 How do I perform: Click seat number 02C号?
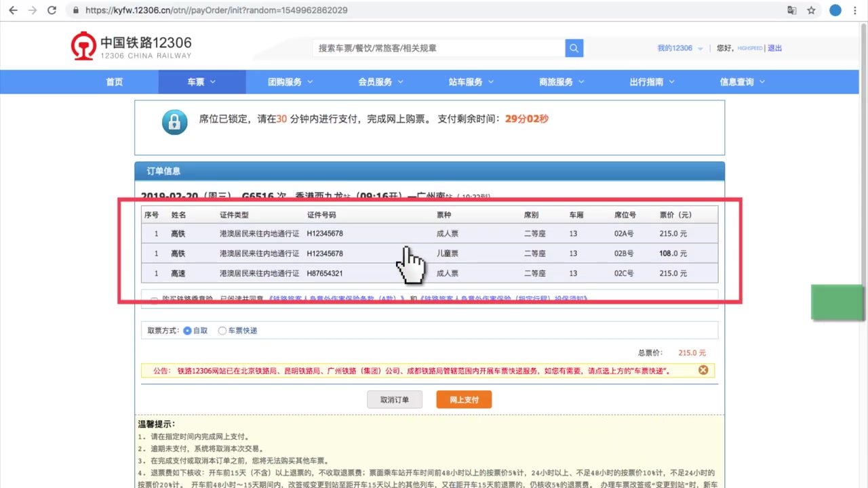624,273
